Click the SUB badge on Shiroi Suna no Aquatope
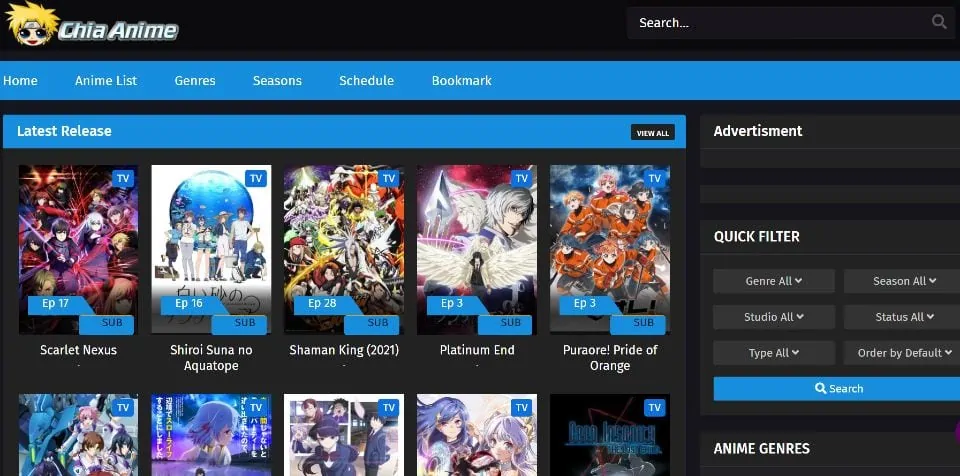The height and width of the screenshot is (476, 960). (x=239, y=324)
